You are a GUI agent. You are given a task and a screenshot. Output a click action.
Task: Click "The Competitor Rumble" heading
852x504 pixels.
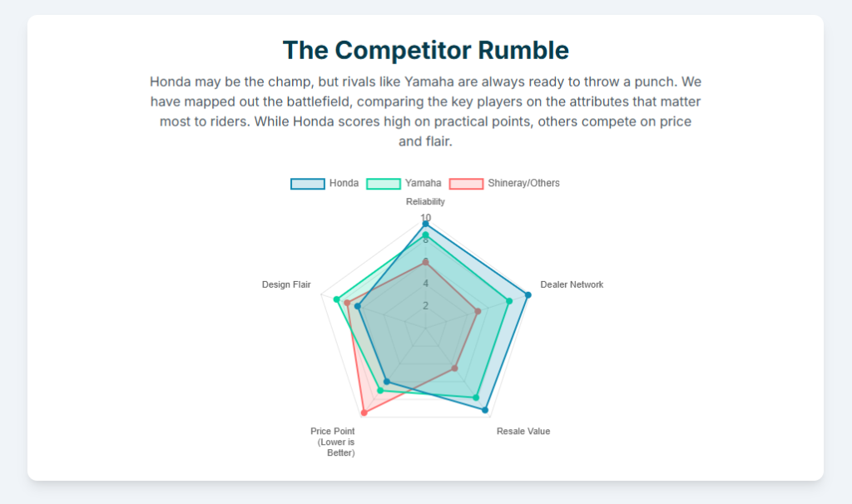[x=425, y=50]
